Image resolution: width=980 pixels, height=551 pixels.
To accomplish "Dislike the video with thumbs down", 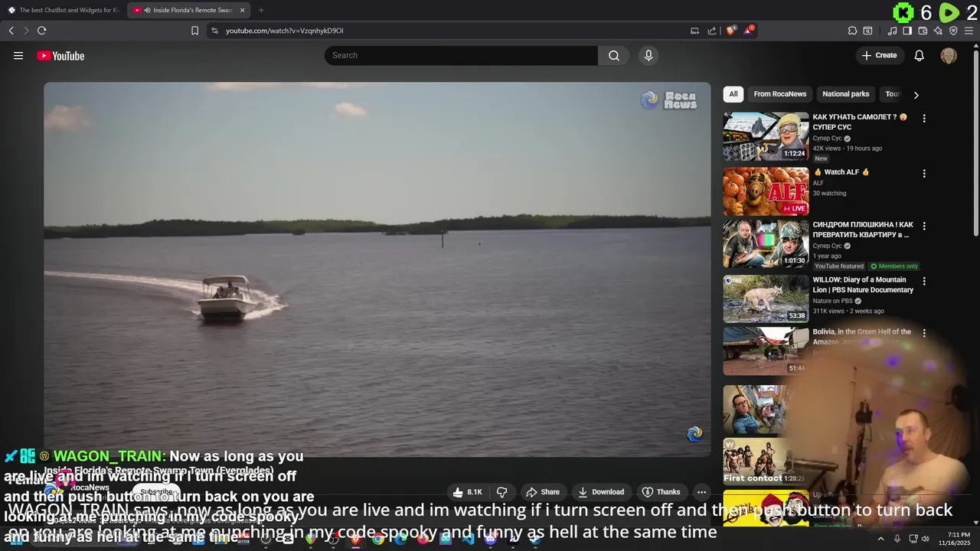I will (x=502, y=492).
